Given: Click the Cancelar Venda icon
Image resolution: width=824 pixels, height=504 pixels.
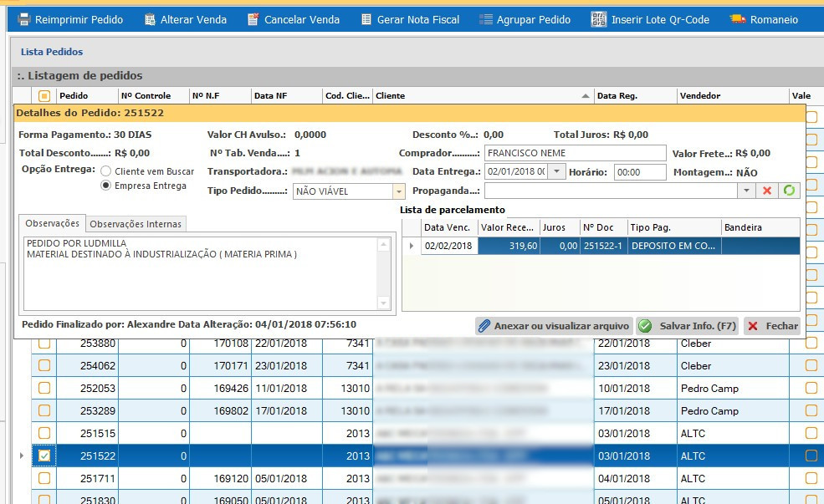Looking at the screenshot, I should coord(253,19).
